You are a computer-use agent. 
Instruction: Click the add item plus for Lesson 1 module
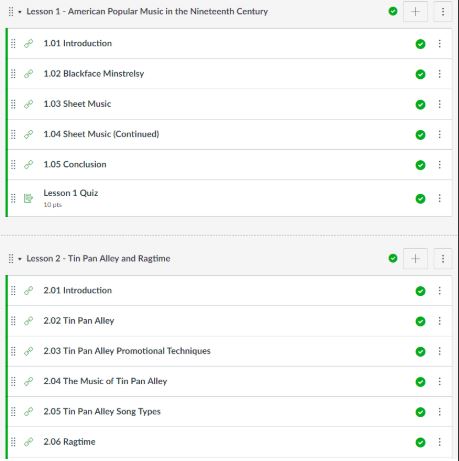coord(415,12)
